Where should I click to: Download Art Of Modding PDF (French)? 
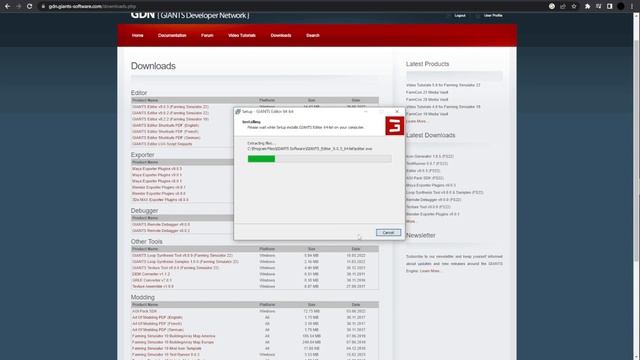pyautogui.click(x=157, y=323)
